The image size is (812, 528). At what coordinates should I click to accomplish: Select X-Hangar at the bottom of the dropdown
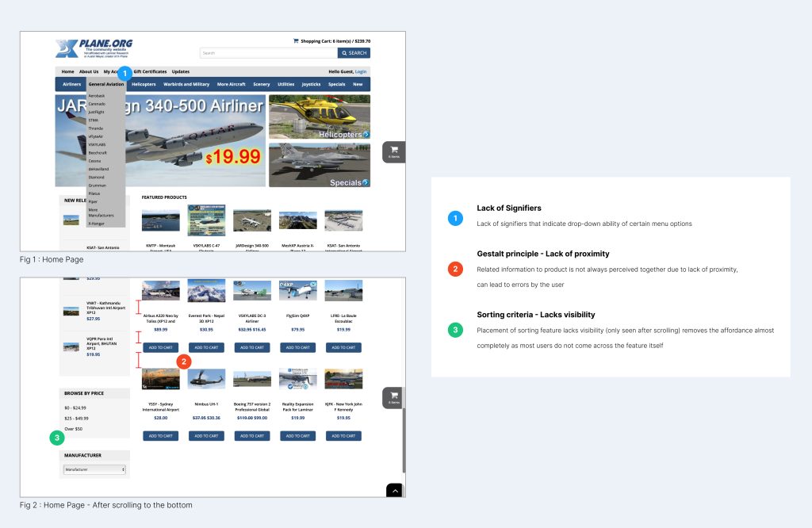coord(96,224)
